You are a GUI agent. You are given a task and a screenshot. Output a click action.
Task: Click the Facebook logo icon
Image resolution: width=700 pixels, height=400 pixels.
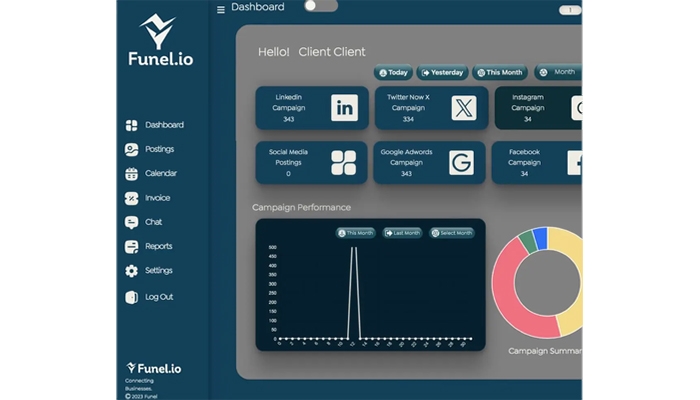point(575,162)
